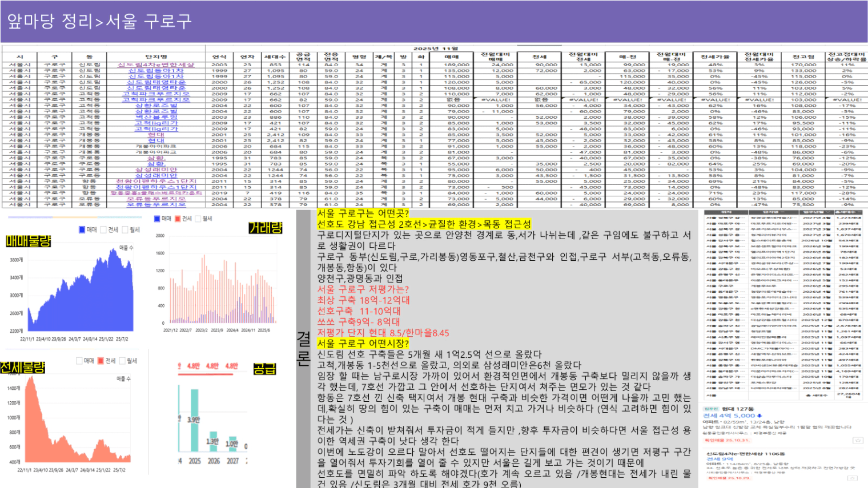
Task: Open 항동중흥s클래스베르데카운티 link
Action: coord(156,193)
